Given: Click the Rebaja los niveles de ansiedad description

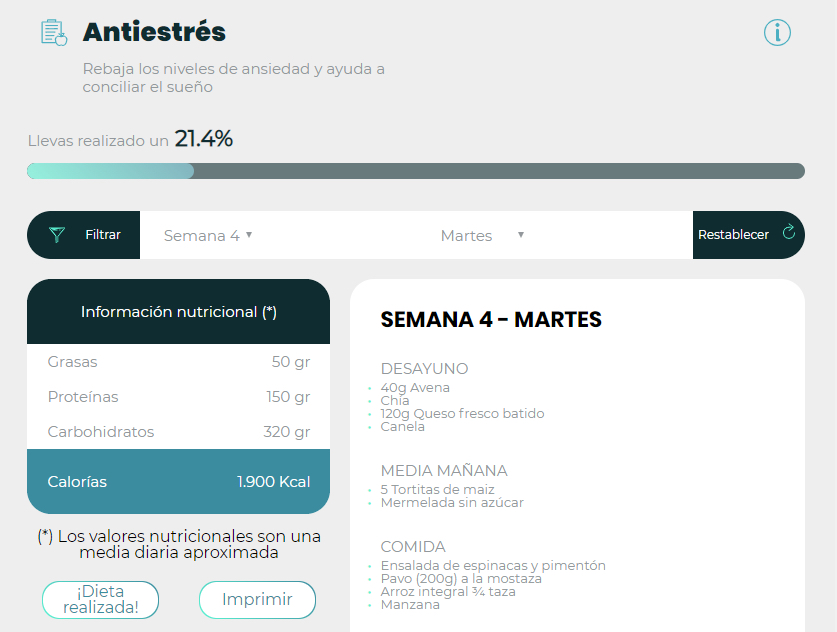Looking at the screenshot, I should [233, 78].
